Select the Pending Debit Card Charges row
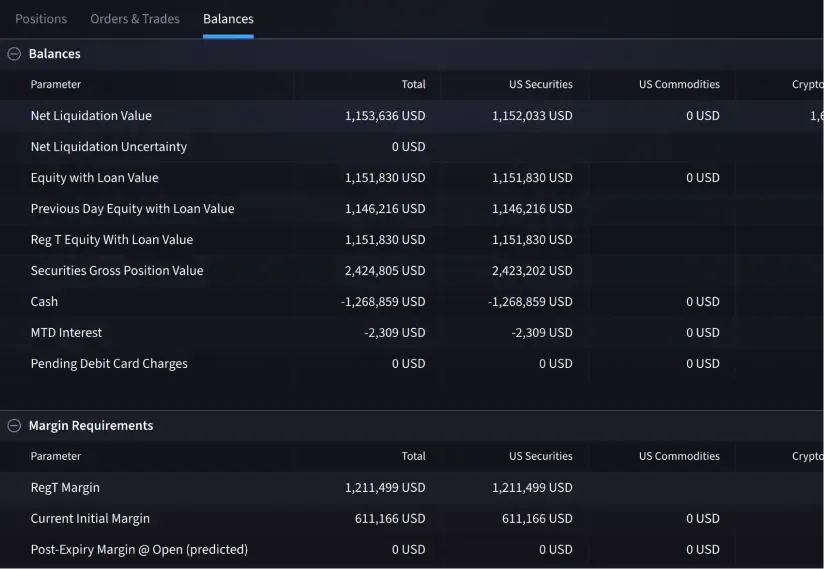The image size is (824, 569). tap(109, 364)
